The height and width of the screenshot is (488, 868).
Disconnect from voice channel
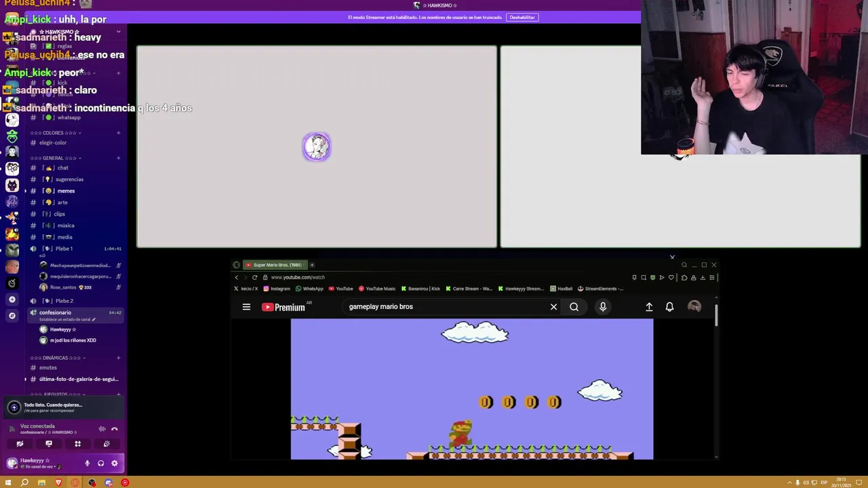pos(114,429)
